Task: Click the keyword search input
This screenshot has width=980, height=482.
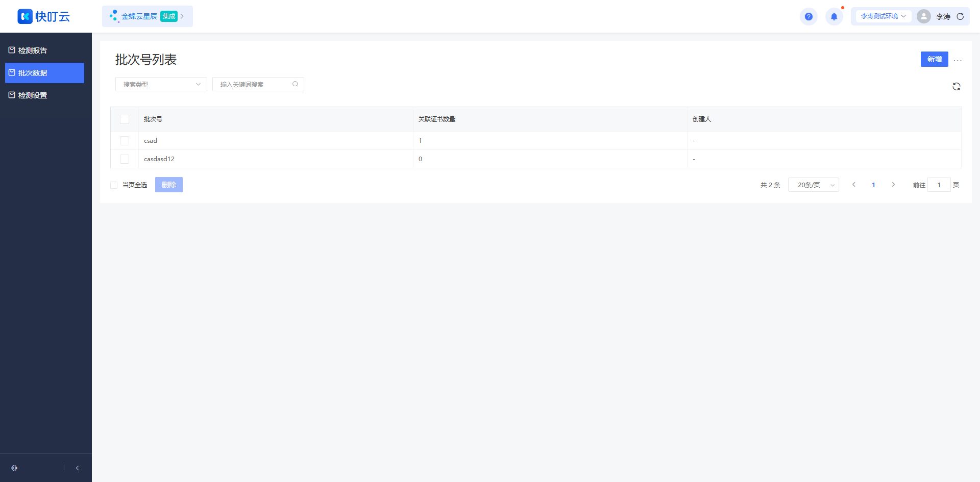Action: [258, 84]
